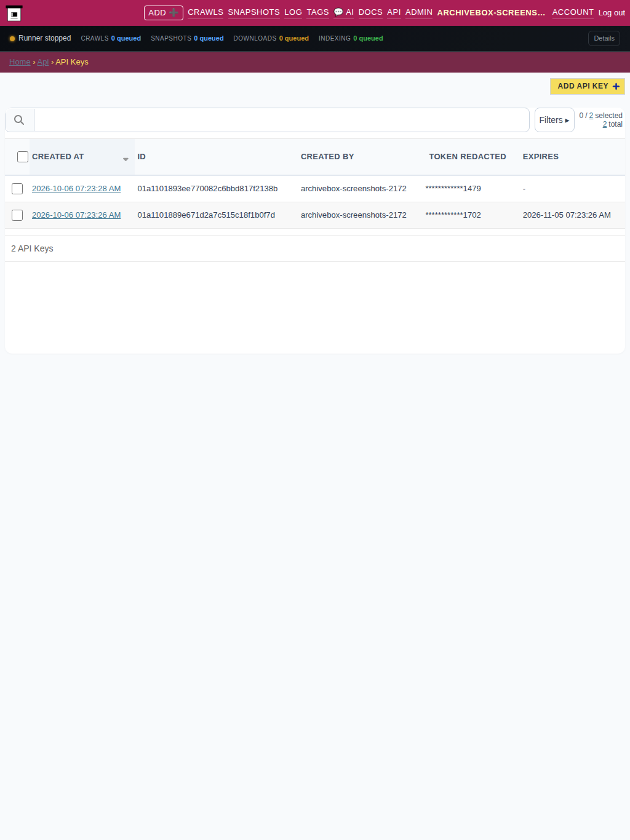Sort by Created At column header
The image size is (630, 840).
tap(58, 157)
